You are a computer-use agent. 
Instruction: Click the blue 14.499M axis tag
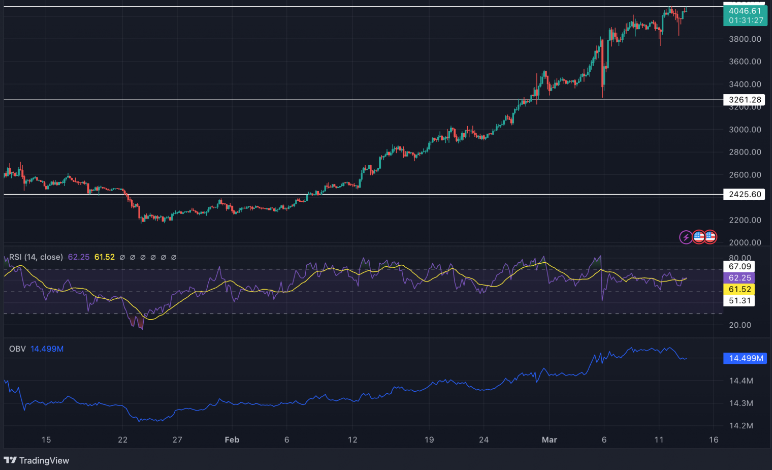click(744, 358)
